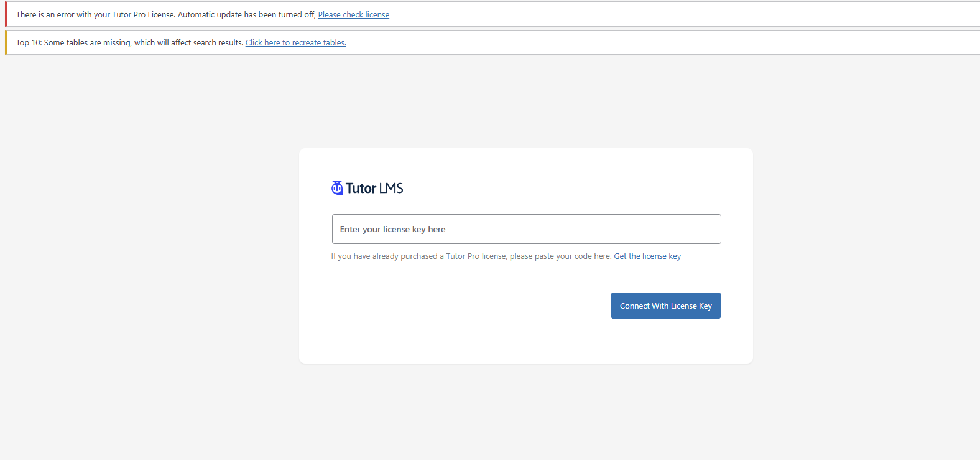Viewport: 980px width, 460px height.
Task: Click the Tutor LMS owl logo icon
Action: tap(337, 188)
